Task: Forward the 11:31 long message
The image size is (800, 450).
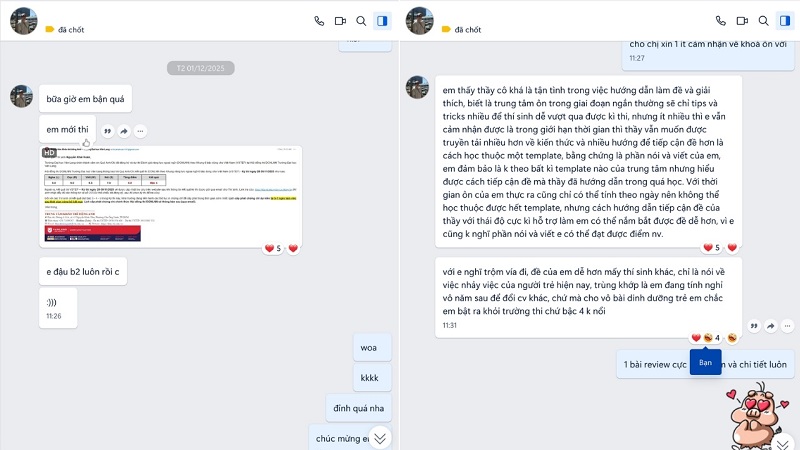Action: (x=771, y=326)
